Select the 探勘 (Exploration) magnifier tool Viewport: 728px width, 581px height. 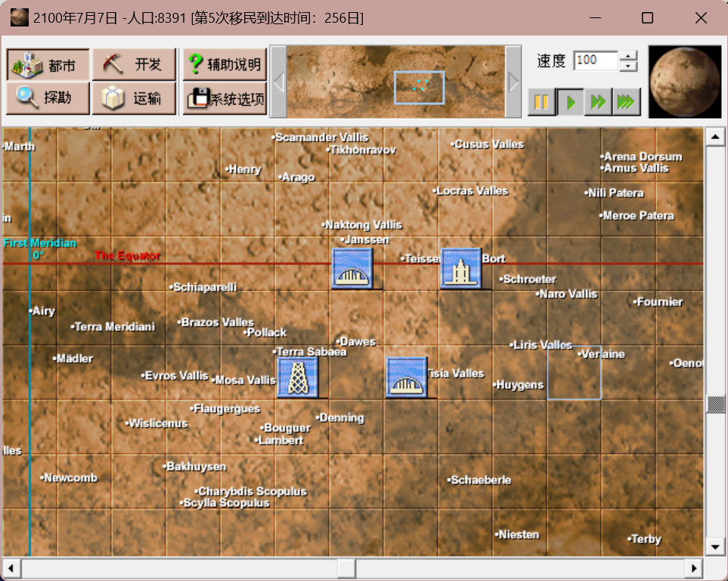click(x=48, y=98)
